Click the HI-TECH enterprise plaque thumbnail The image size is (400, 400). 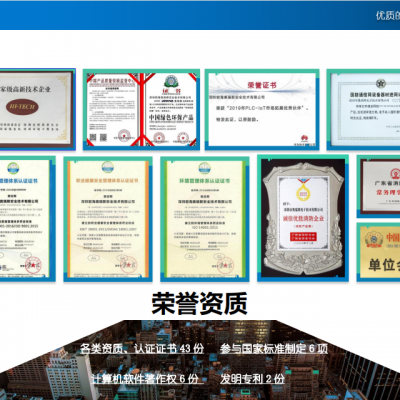point(37,109)
